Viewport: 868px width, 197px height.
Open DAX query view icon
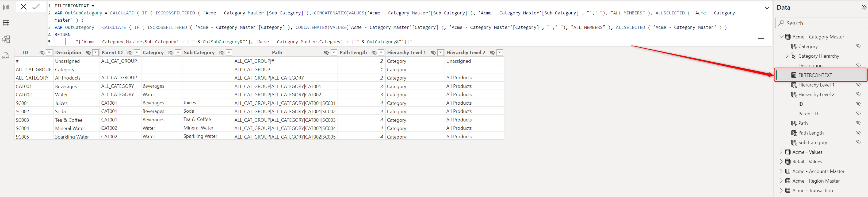click(6, 56)
